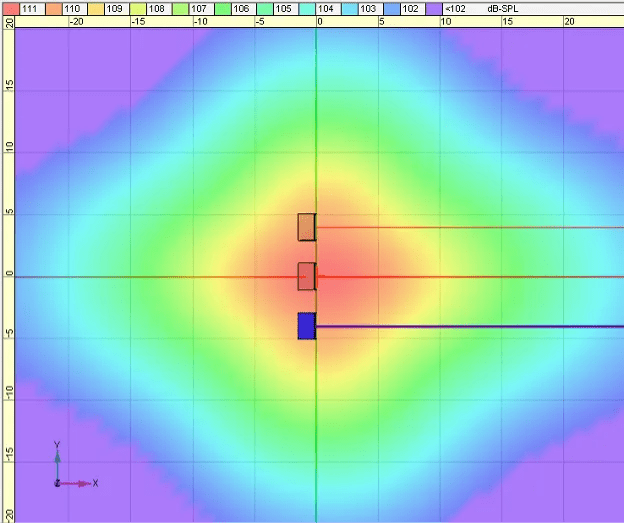
Task: Select the center loudspeaker at origin
Action: pyautogui.click(x=306, y=277)
